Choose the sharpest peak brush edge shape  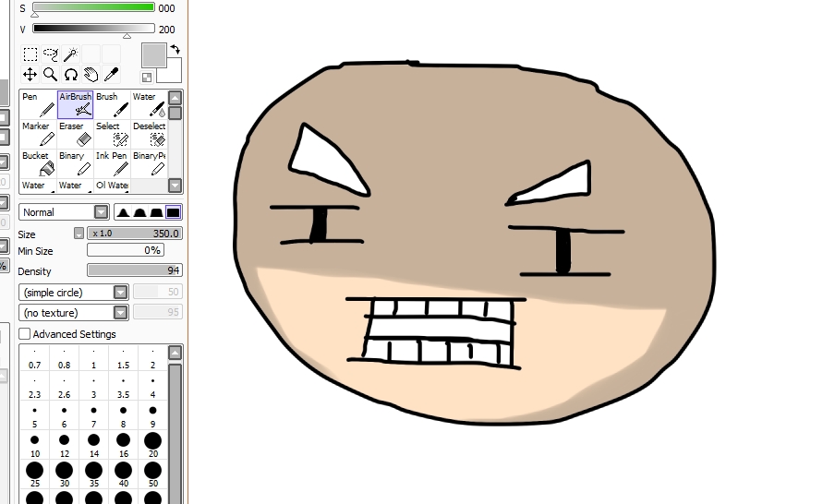click(123, 212)
